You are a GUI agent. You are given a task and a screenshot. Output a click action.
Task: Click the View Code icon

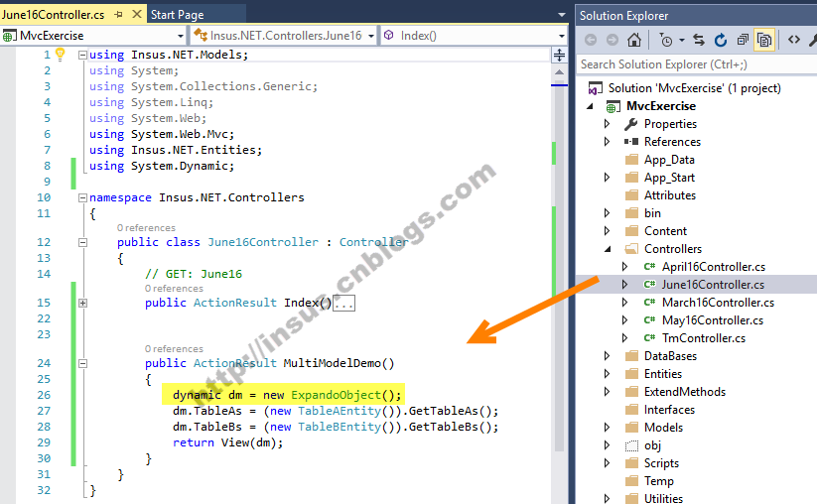(793, 40)
